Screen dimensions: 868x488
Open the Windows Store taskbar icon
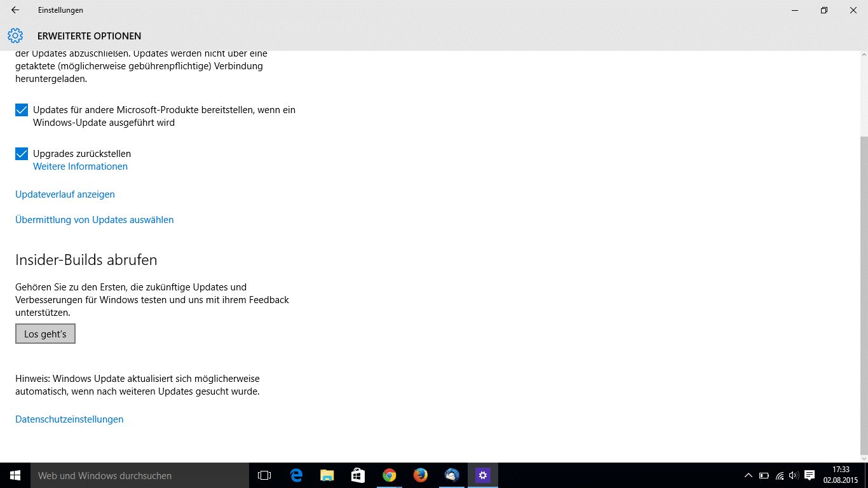click(x=358, y=475)
